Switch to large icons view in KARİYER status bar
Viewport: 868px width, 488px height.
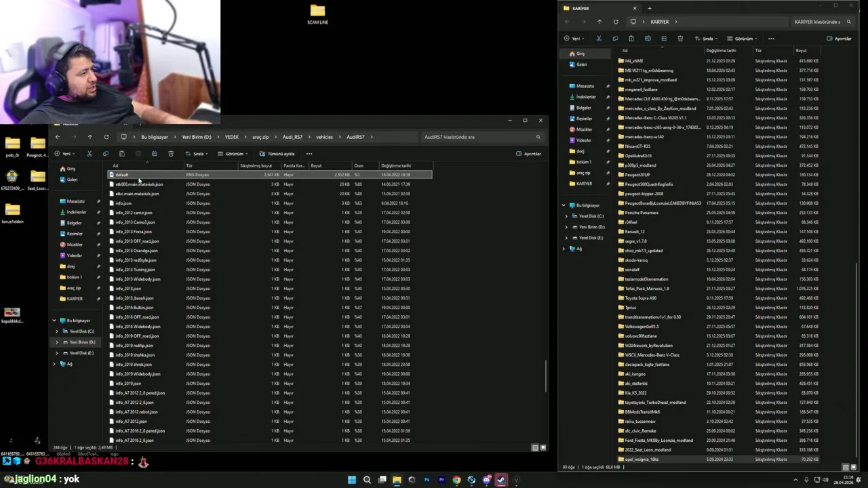pos(852,467)
